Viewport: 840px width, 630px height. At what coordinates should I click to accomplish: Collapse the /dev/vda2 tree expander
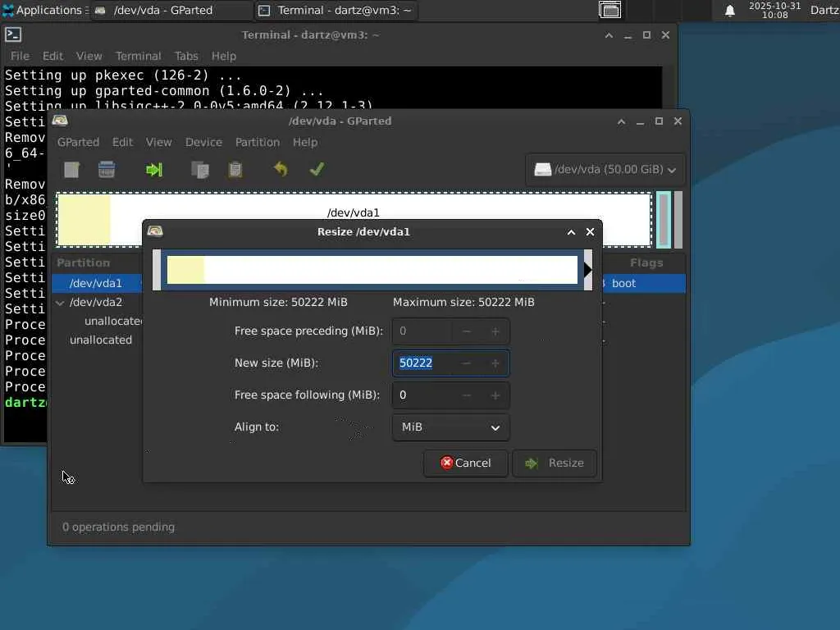[x=60, y=303]
